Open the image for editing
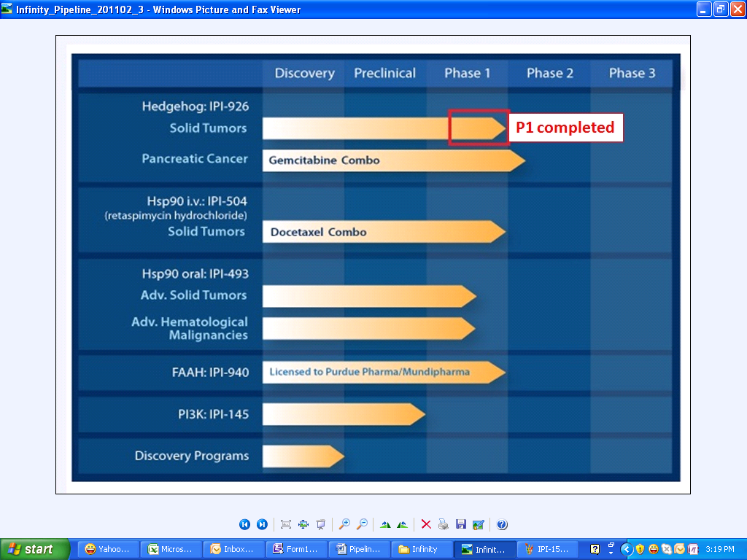 click(478, 524)
